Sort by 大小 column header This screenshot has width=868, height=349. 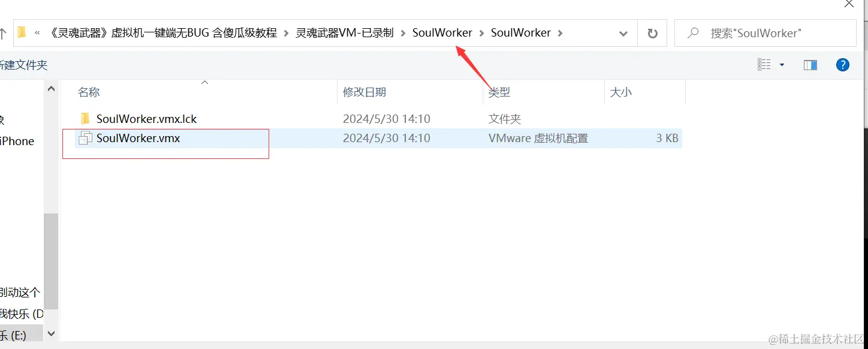pyautogui.click(x=621, y=92)
